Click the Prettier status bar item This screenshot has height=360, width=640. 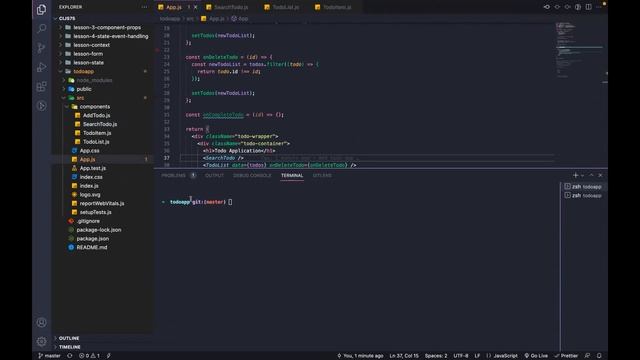click(566, 356)
